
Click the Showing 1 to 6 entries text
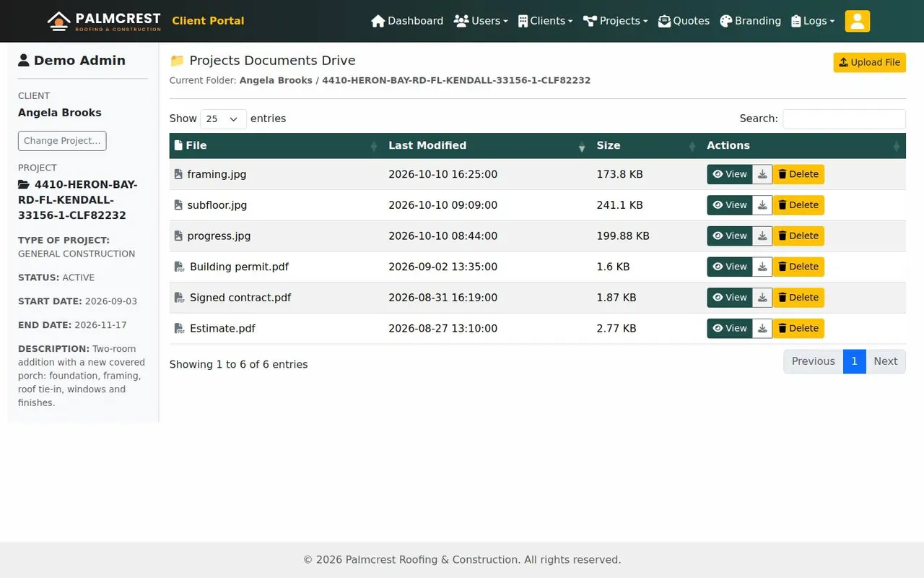click(238, 364)
